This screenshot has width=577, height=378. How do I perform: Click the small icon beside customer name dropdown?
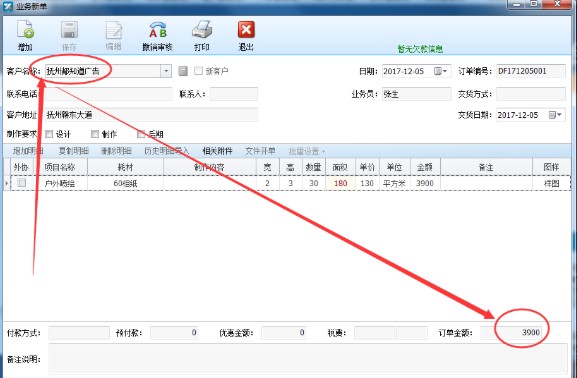183,71
